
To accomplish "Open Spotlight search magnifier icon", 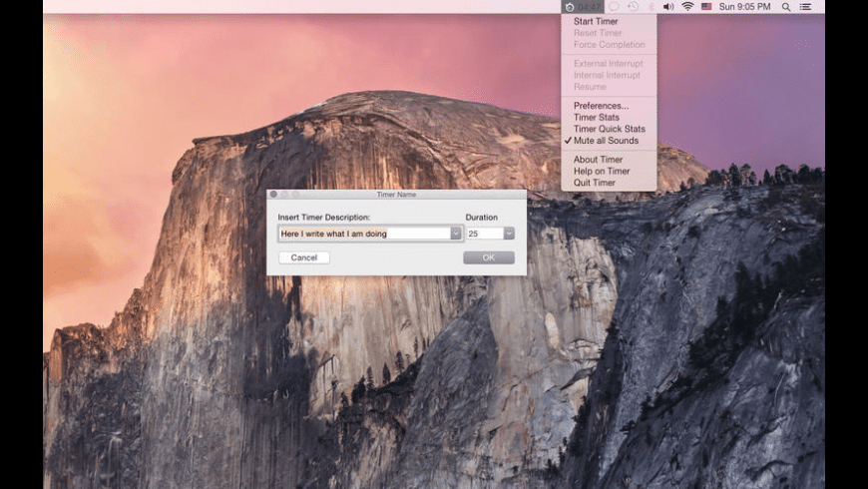I will pos(786,7).
